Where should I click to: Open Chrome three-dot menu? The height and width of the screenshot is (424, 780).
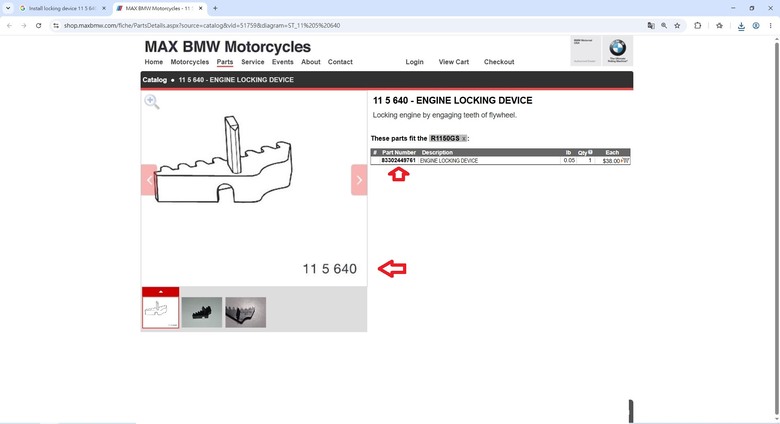770,25
